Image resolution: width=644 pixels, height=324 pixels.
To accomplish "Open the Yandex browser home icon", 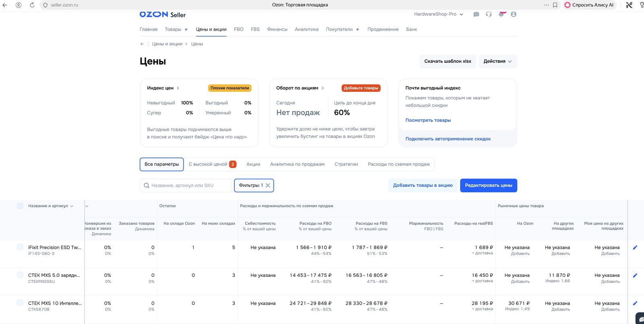I will [19, 5].
